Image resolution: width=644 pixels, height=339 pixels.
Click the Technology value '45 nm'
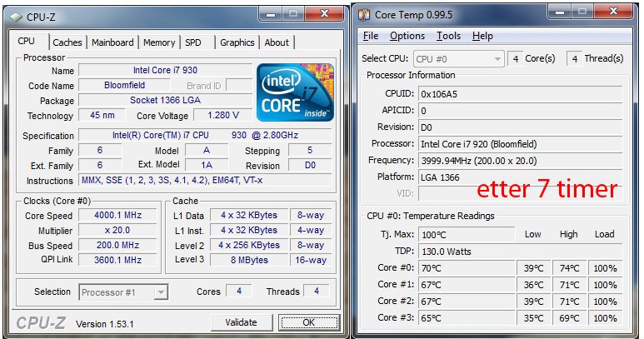tap(102, 115)
